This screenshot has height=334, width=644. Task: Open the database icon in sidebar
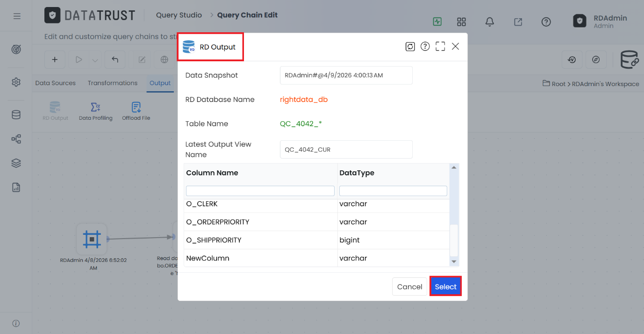(16, 115)
